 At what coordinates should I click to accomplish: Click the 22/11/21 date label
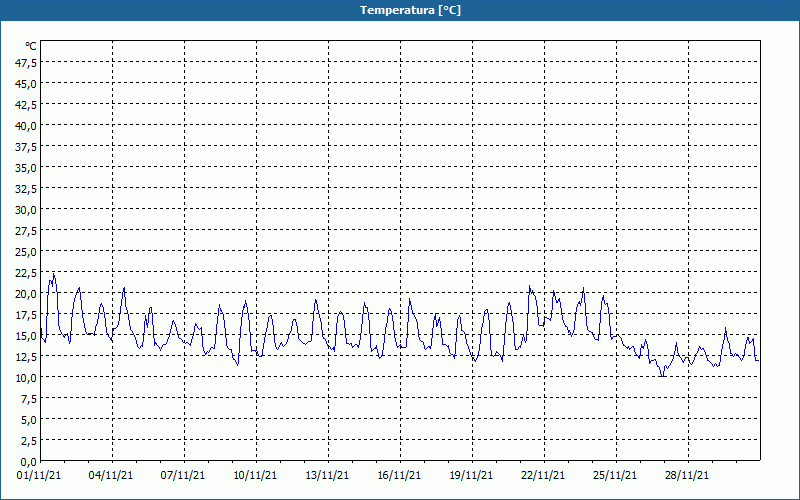coord(543,475)
